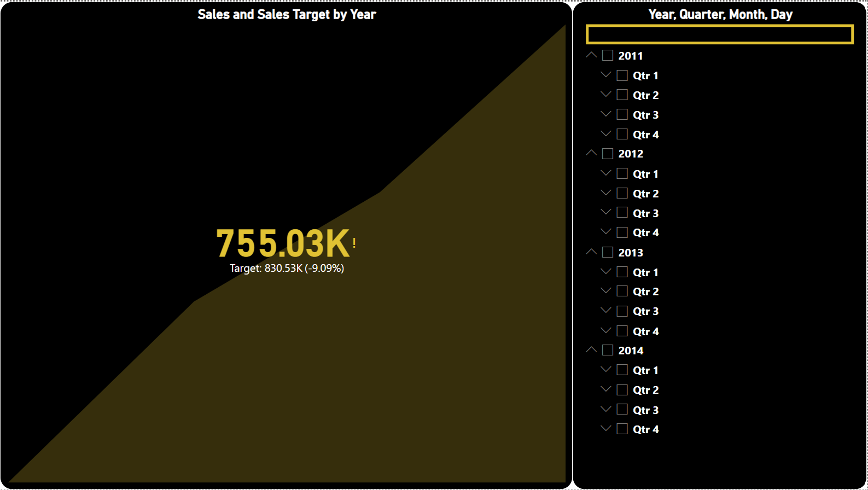This screenshot has height=490, width=868.
Task: Click the 755.03K KPI value
Action: [x=282, y=243]
